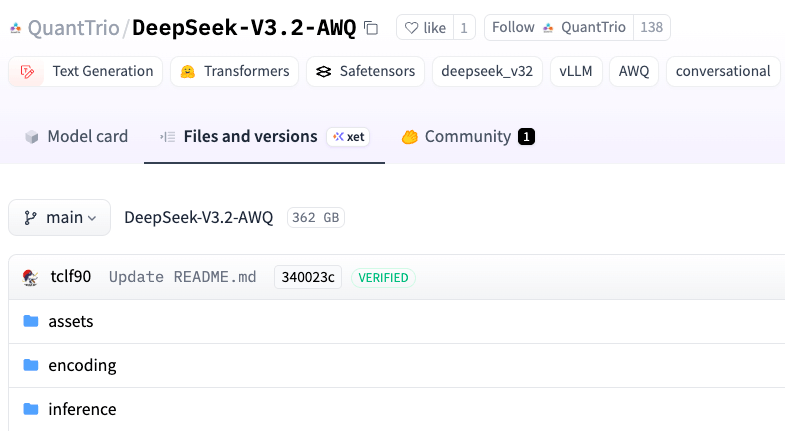Open the Community tab
The image size is (785, 431).
coord(468,137)
